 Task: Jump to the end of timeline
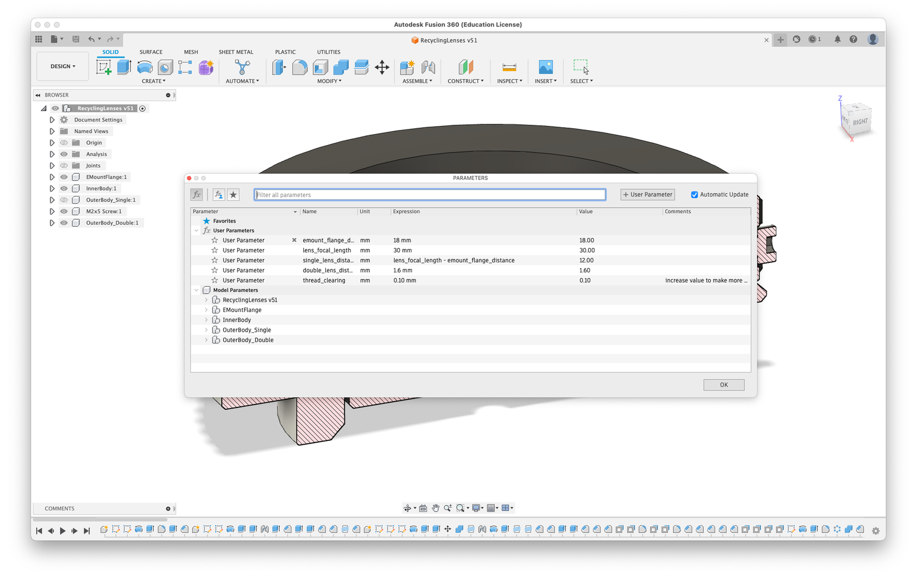[x=87, y=531]
